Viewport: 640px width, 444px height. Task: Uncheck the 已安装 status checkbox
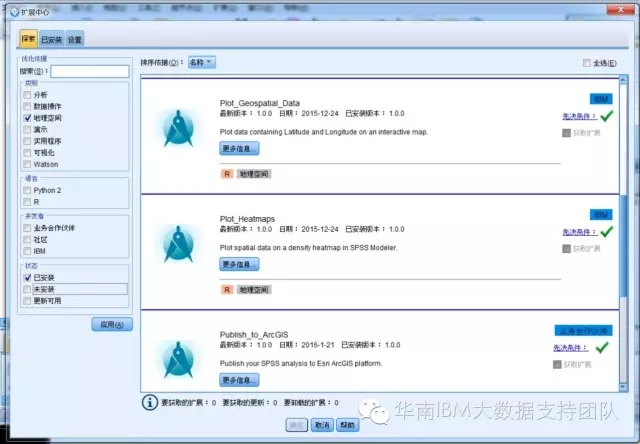click(x=27, y=278)
